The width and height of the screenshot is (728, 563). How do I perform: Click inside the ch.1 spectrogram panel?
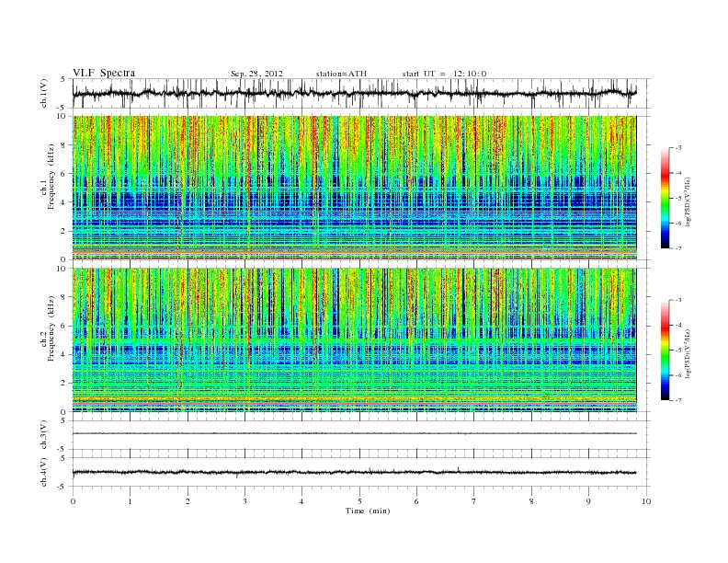[x=355, y=188]
